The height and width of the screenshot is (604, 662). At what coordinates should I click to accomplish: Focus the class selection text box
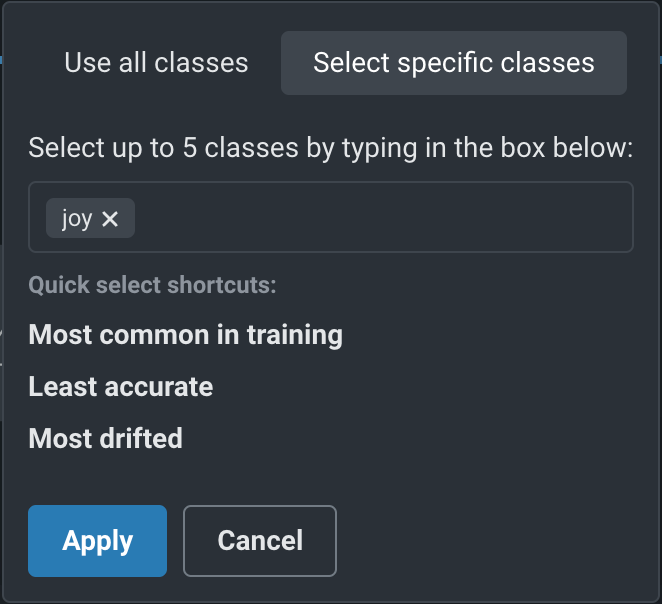point(380,218)
